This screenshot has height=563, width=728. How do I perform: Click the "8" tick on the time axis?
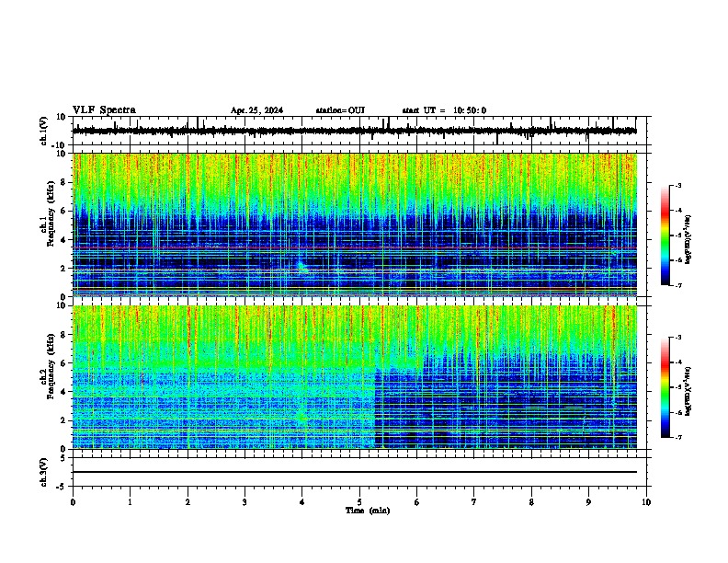[531, 502]
